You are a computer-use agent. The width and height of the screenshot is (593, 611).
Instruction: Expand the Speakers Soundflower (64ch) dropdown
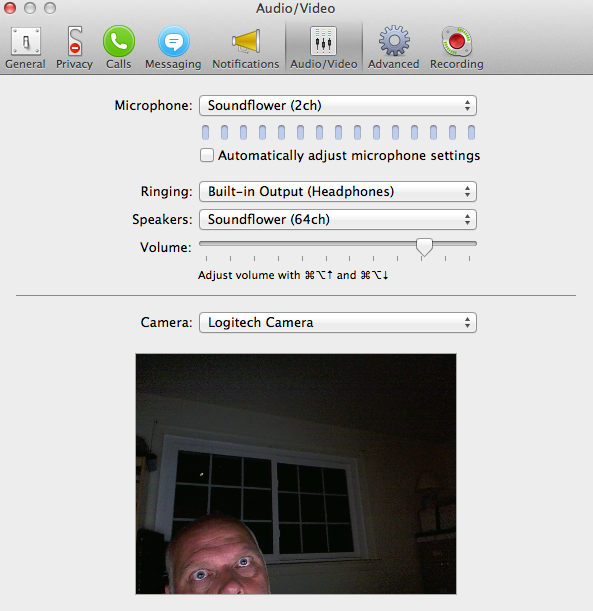338,219
